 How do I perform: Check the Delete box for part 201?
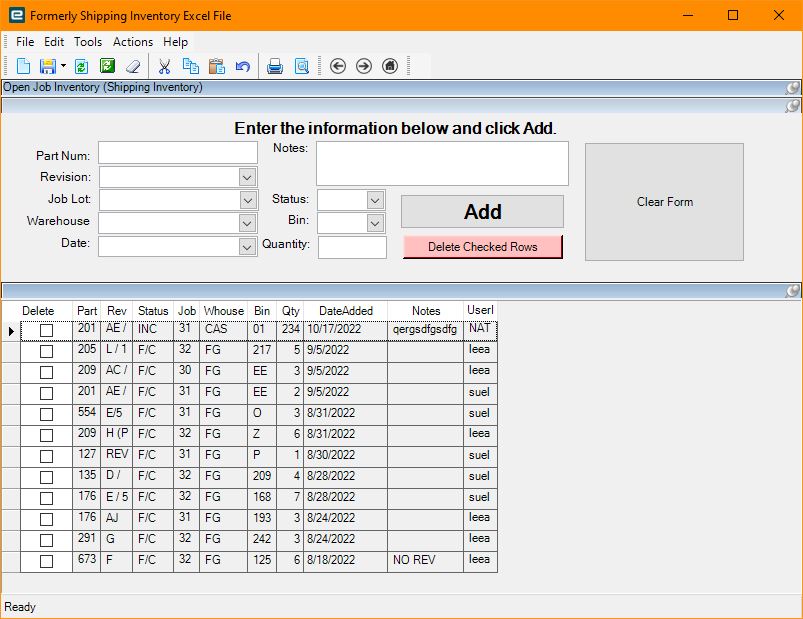[x=45, y=330]
